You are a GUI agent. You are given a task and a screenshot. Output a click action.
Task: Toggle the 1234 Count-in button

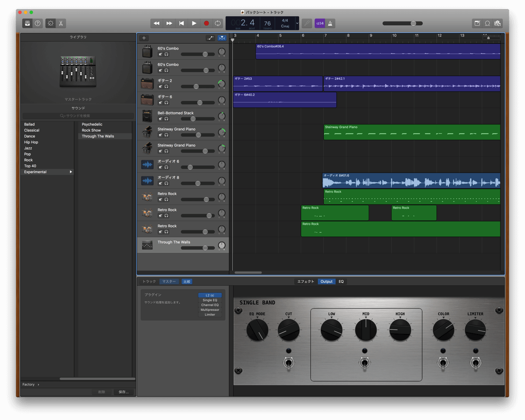320,23
